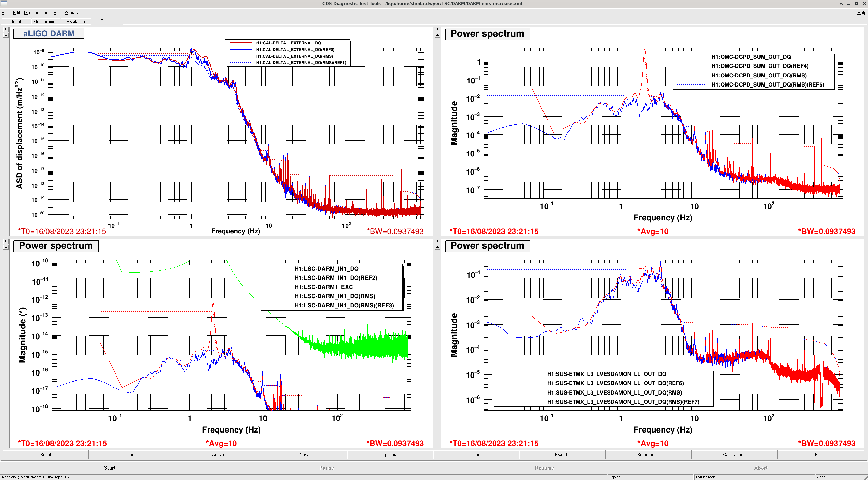Click *BW=0.0937493 under SUS-ETMX plot
This screenshot has width=868, height=480.
click(x=827, y=444)
